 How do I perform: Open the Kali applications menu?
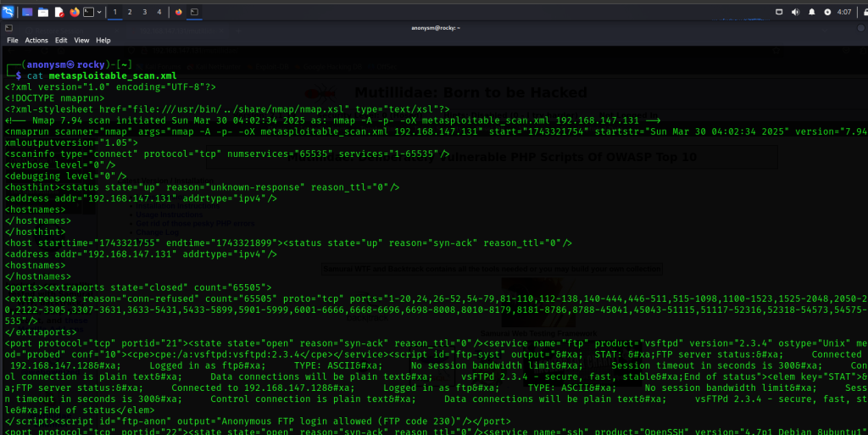click(x=8, y=12)
